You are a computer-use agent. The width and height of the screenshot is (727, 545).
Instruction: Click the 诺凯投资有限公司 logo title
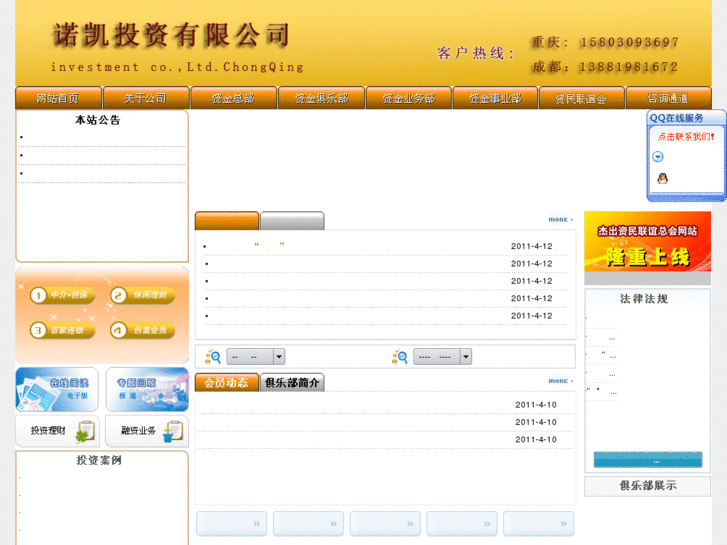tap(171, 35)
